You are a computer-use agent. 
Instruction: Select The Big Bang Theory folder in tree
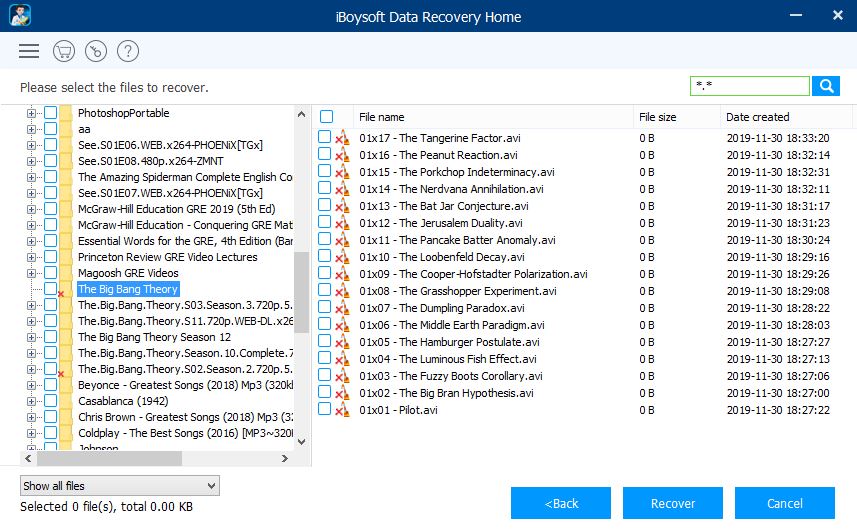[x=128, y=289]
